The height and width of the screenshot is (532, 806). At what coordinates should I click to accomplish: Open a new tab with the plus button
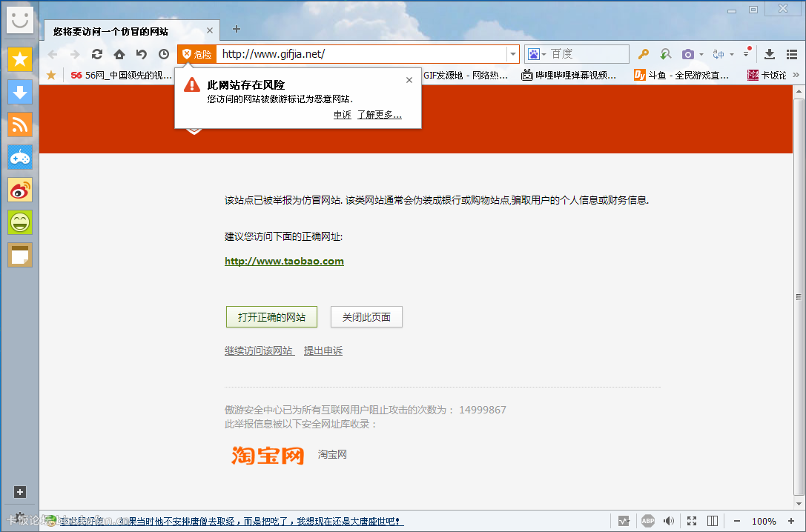coord(237,30)
